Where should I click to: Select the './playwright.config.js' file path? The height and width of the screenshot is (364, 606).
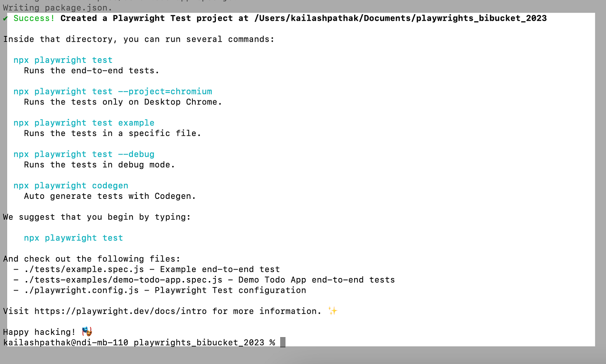coord(81,291)
